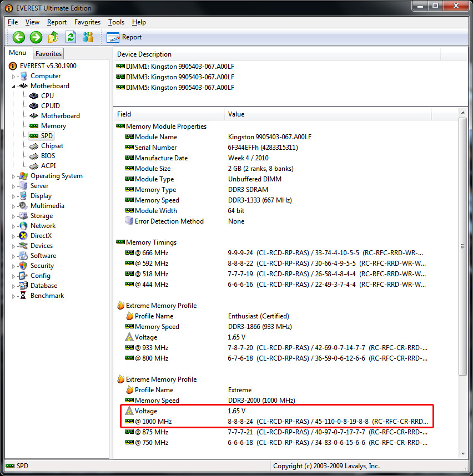Image resolution: width=473 pixels, height=476 pixels.
Task: Select the CPUID icon in tree
Action: (34, 106)
